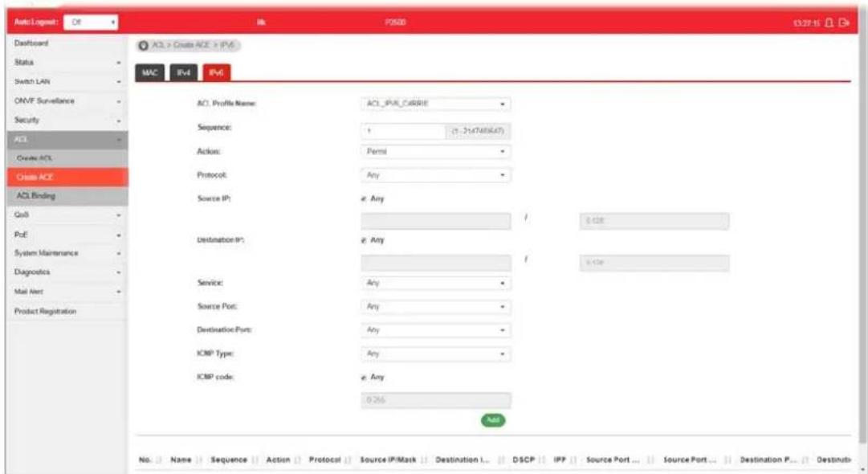Click Destination I... column header
Image resolution: width=868 pixels, height=474 pixels.
click(x=463, y=460)
